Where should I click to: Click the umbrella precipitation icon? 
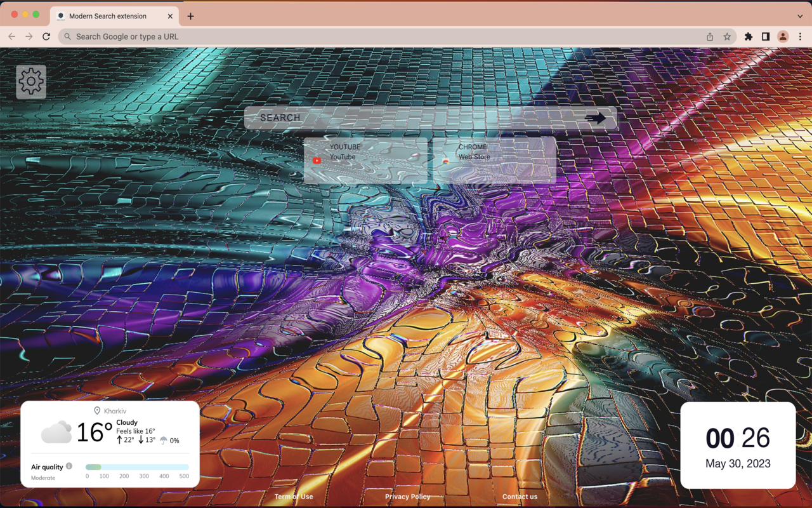pyautogui.click(x=164, y=440)
